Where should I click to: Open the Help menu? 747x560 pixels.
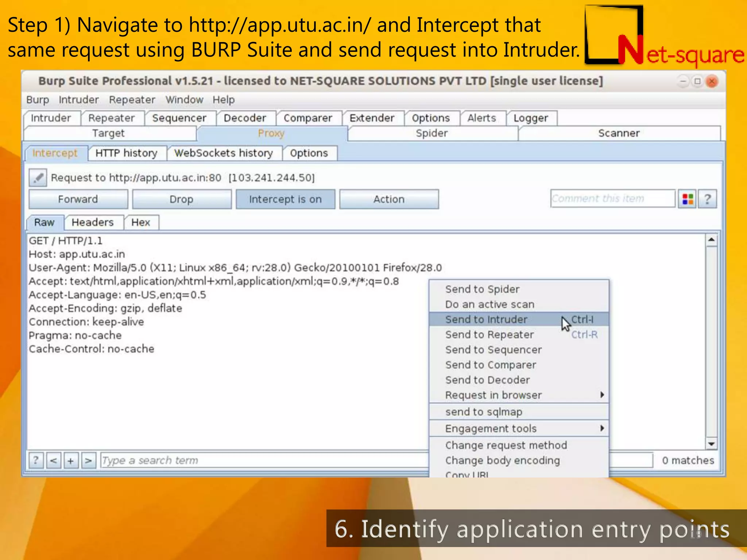tap(224, 100)
